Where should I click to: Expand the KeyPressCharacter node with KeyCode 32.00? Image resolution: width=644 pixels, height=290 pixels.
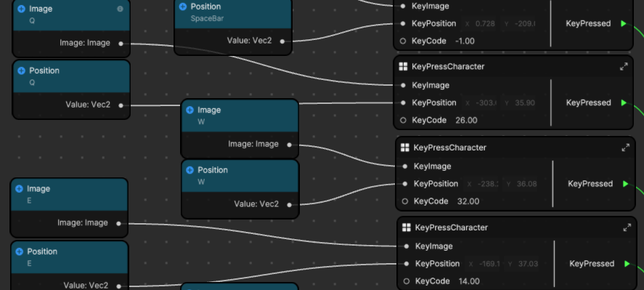[x=625, y=148]
